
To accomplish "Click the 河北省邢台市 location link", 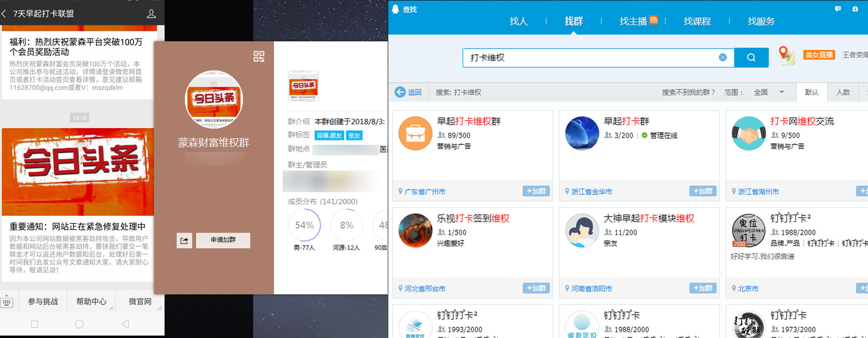I will (425, 289).
